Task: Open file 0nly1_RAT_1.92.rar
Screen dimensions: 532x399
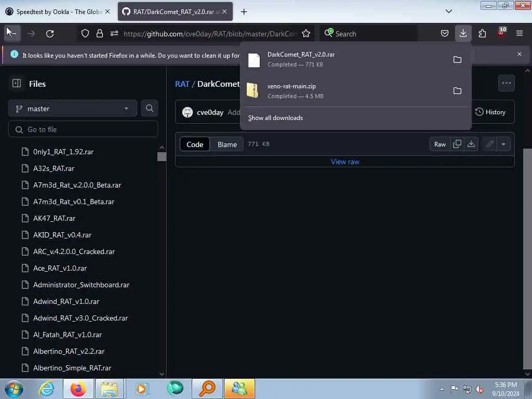Action: point(63,152)
